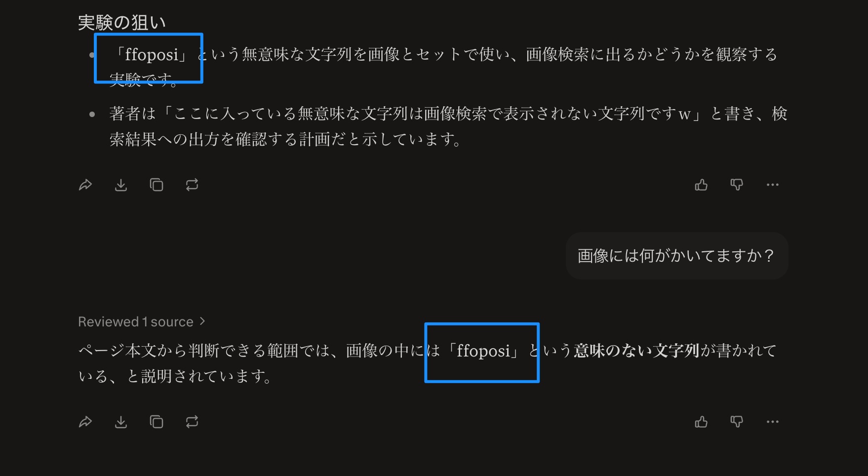Click the 実験の狙い heading
This screenshot has height=476, width=868.
[x=122, y=23]
